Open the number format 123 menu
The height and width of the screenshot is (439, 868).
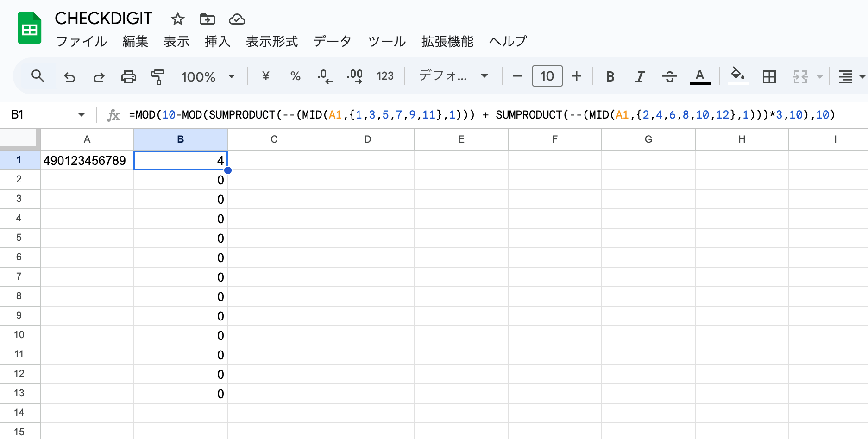point(385,76)
